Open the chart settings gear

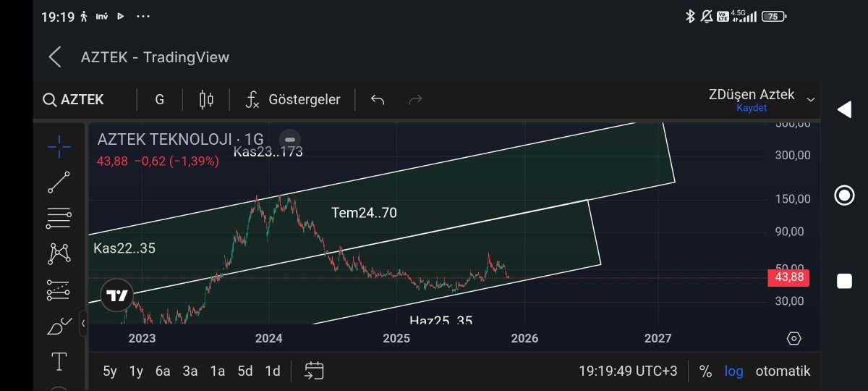click(794, 338)
